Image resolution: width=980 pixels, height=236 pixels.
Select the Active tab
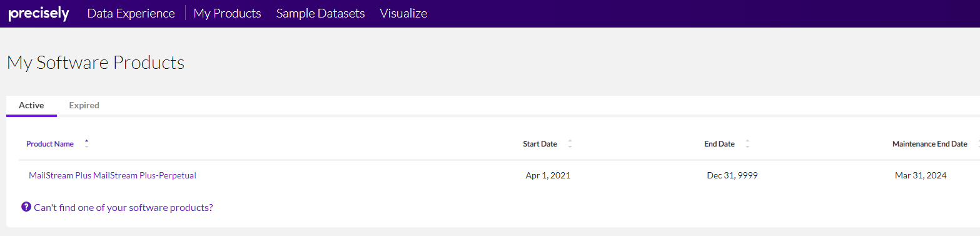[31, 106]
